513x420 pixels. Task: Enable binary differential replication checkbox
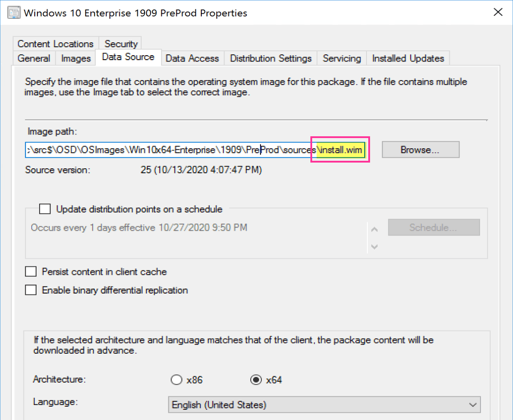tap(31, 290)
